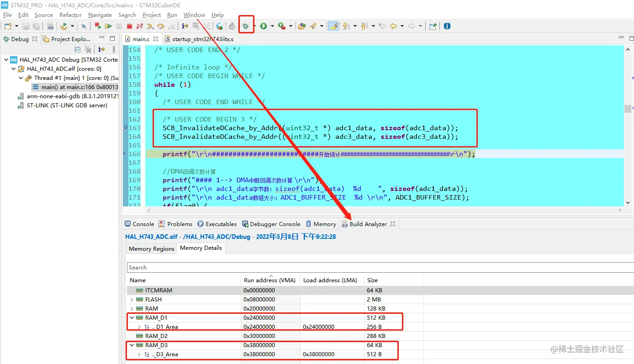This screenshot has height=364, width=634.
Task: Click the Step Over icon
Action: tap(161, 26)
